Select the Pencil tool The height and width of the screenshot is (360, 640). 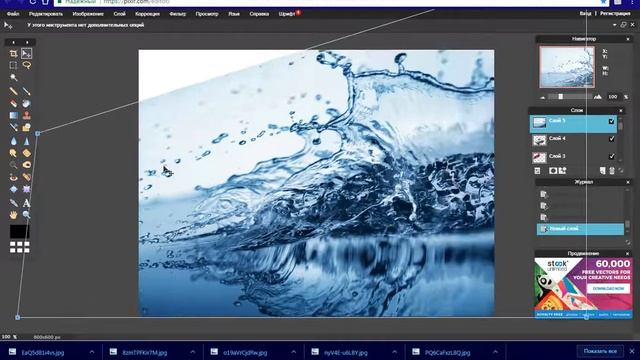tap(13, 91)
